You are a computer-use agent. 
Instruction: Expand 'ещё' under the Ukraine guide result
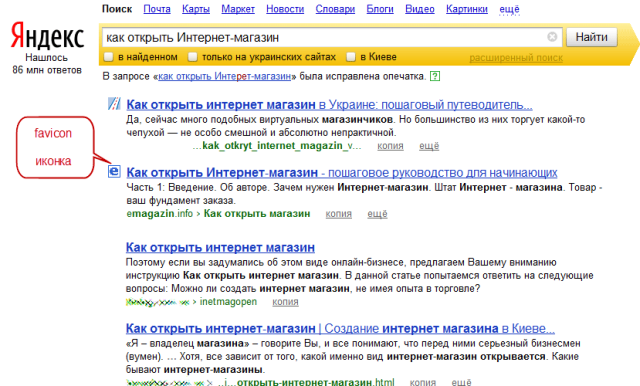pos(429,146)
